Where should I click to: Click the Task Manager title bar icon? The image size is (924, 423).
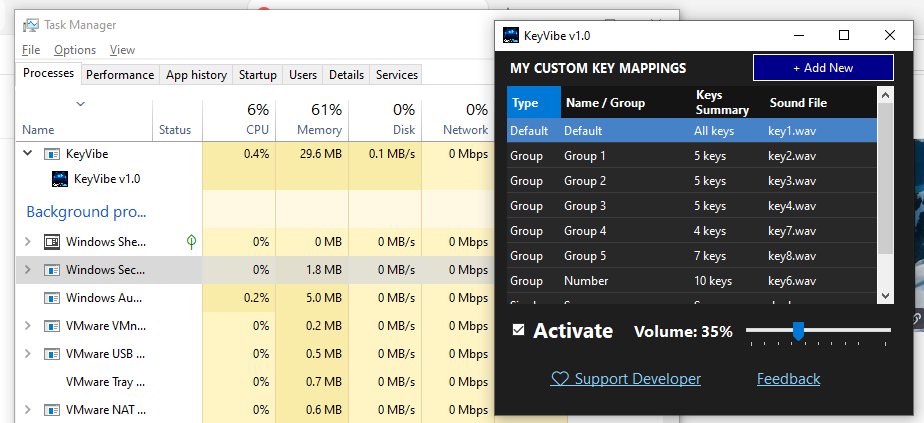tap(32, 25)
